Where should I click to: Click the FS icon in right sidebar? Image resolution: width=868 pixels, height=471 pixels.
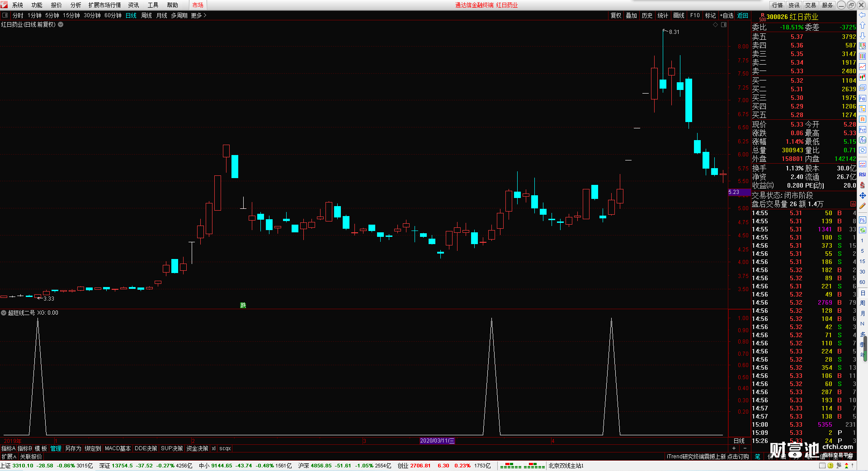863,220
